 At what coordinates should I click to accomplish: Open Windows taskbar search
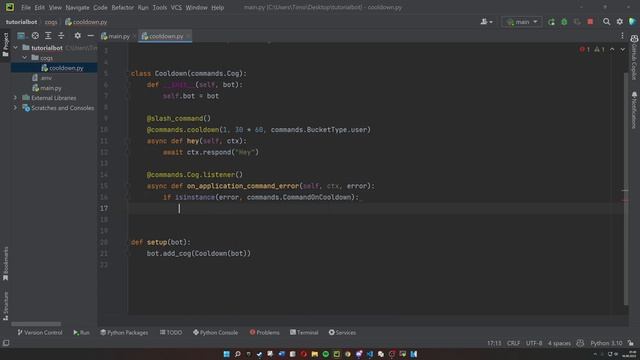238,354
